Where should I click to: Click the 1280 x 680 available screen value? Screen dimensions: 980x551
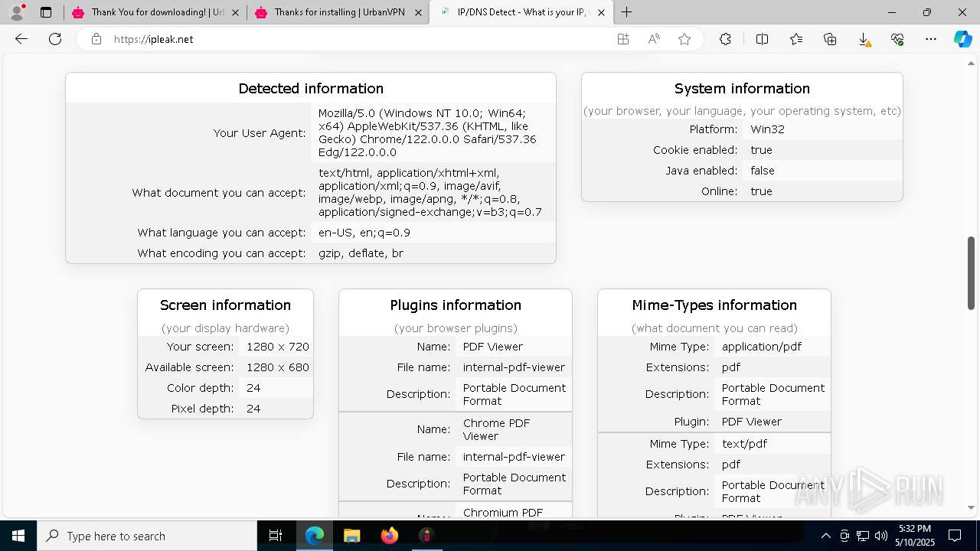[278, 367]
